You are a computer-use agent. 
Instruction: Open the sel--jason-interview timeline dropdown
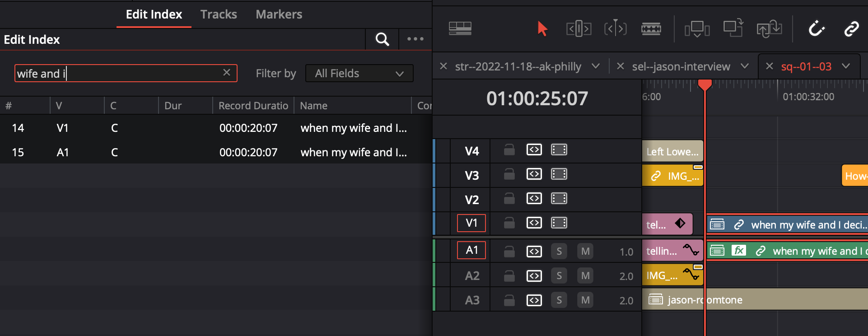click(x=745, y=66)
